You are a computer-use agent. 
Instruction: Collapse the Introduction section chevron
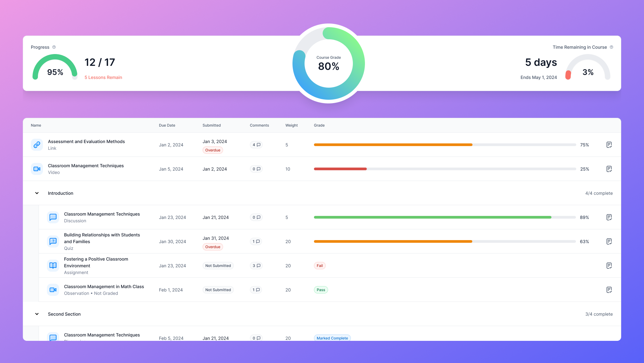point(37,193)
